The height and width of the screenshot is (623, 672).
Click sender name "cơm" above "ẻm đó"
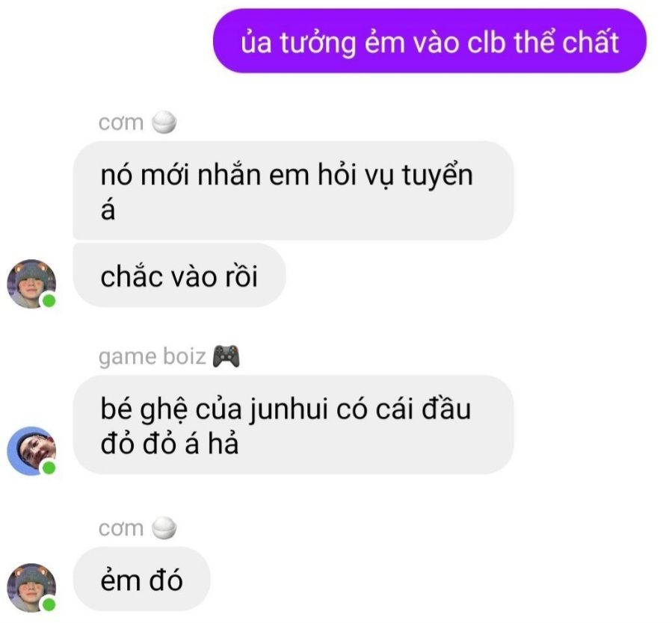(121, 529)
